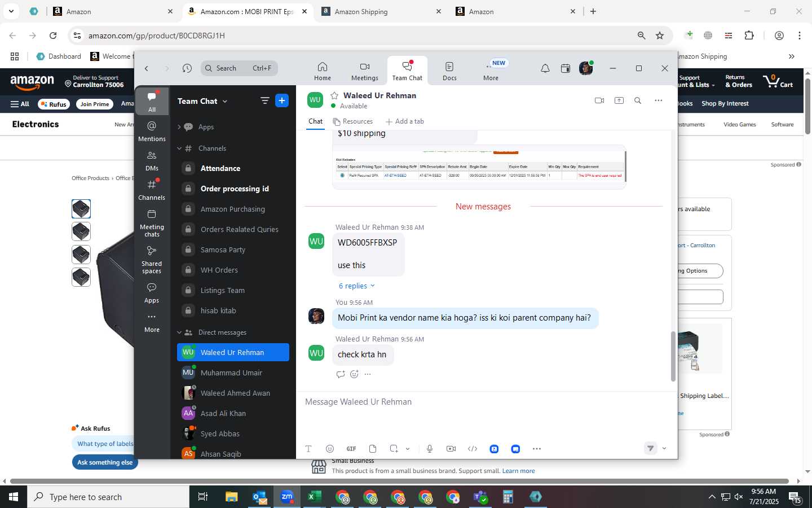Screen dimensions: 812x508
Task: Open the history clock icon in Zoom
Action: (187, 68)
